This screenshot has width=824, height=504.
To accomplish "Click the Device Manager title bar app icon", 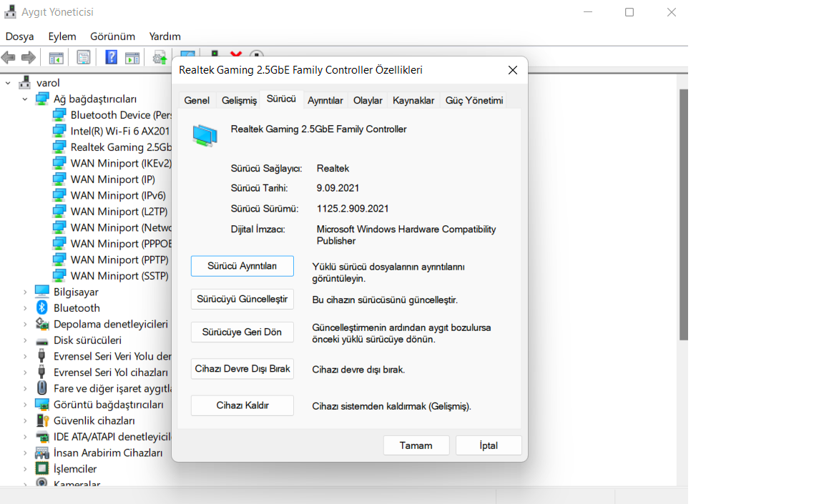I will click(10, 11).
